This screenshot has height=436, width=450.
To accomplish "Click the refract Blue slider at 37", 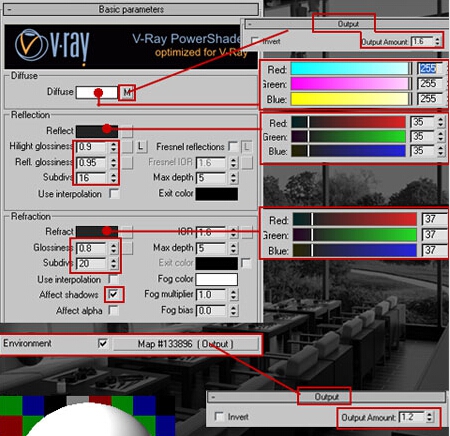I will point(355,250).
